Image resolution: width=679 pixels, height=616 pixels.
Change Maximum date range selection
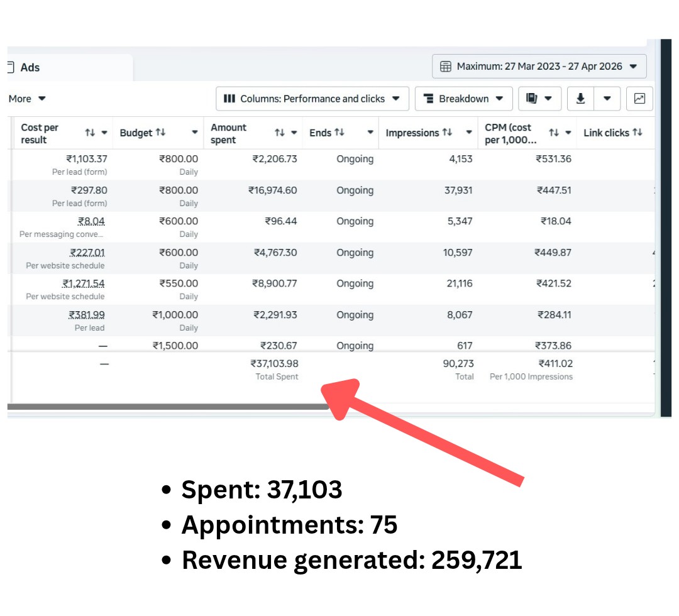coord(539,67)
